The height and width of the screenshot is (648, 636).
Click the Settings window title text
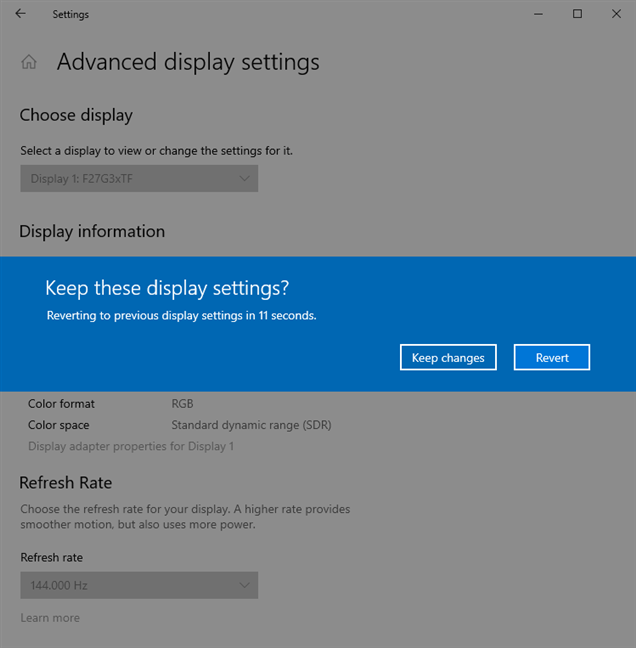70,14
